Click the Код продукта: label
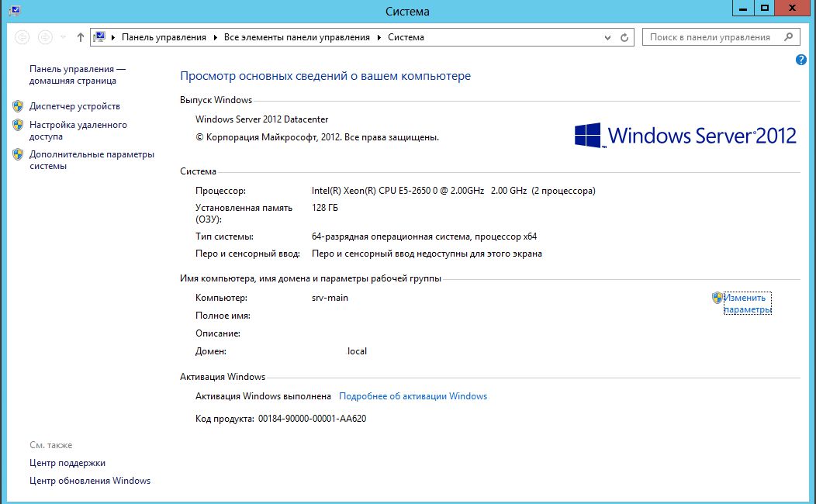 pyautogui.click(x=225, y=419)
